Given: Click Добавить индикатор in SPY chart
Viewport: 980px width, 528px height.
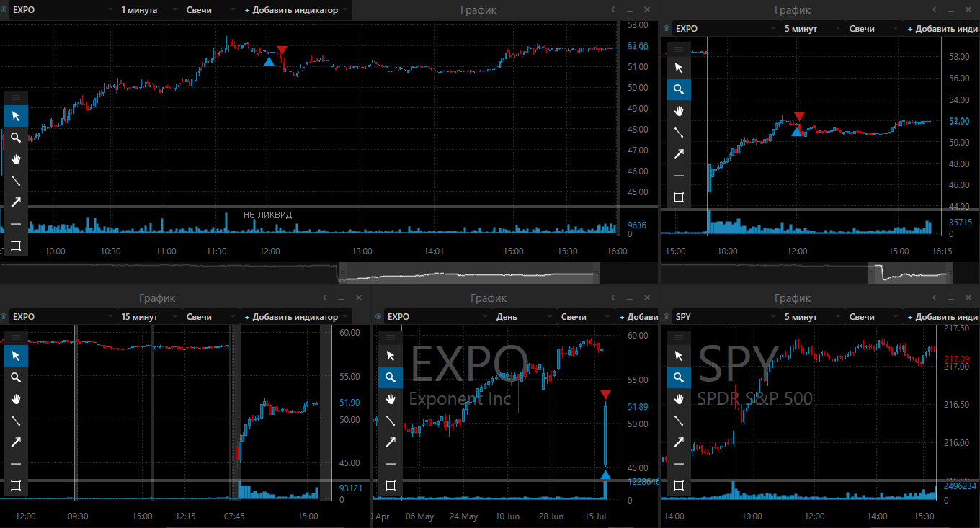Looking at the screenshot, I should (943, 317).
